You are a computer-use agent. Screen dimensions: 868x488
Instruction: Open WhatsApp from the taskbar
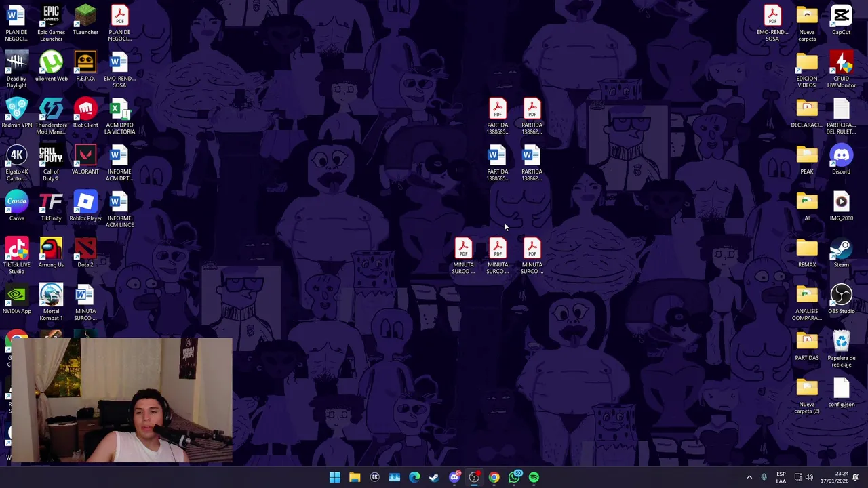pos(514,477)
